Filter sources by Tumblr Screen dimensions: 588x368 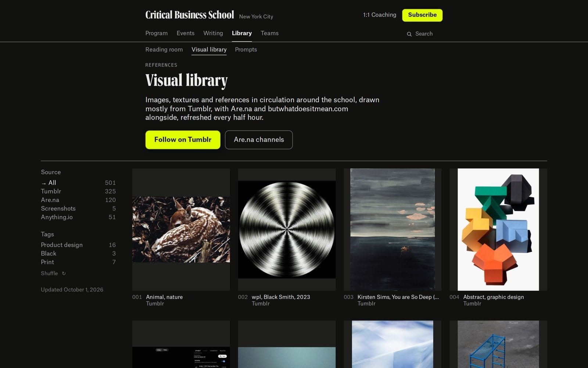[x=78, y=191]
